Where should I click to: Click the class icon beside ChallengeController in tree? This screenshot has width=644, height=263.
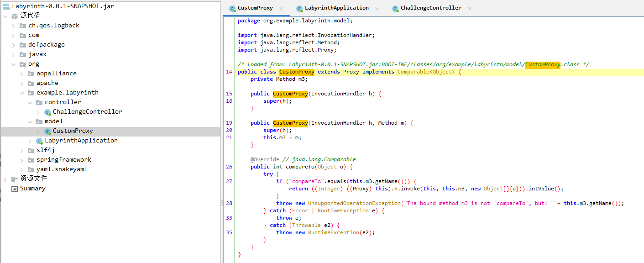tap(47, 112)
